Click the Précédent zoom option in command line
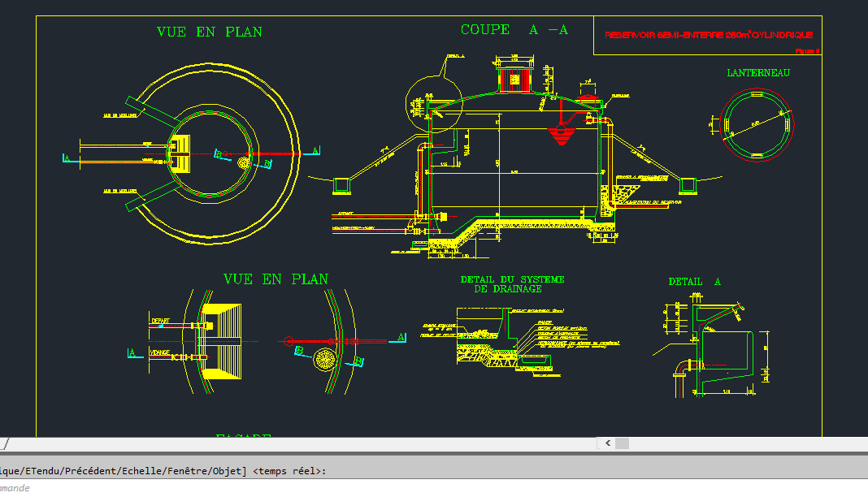 coord(91,471)
